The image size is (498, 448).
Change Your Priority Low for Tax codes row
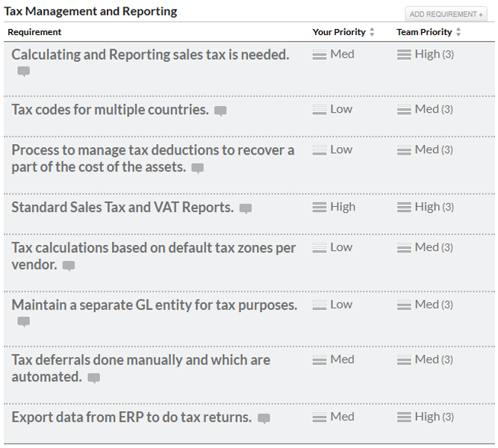(x=332, y=109)
